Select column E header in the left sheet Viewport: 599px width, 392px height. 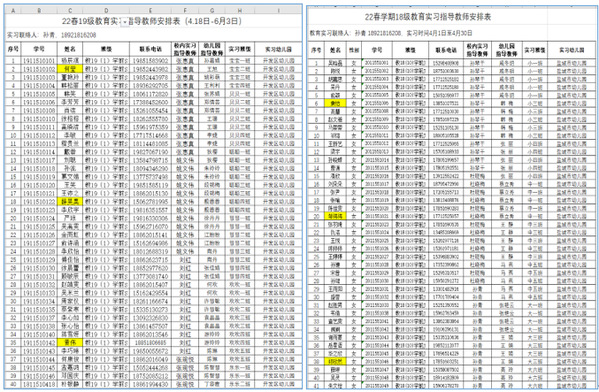pos(151,10)
